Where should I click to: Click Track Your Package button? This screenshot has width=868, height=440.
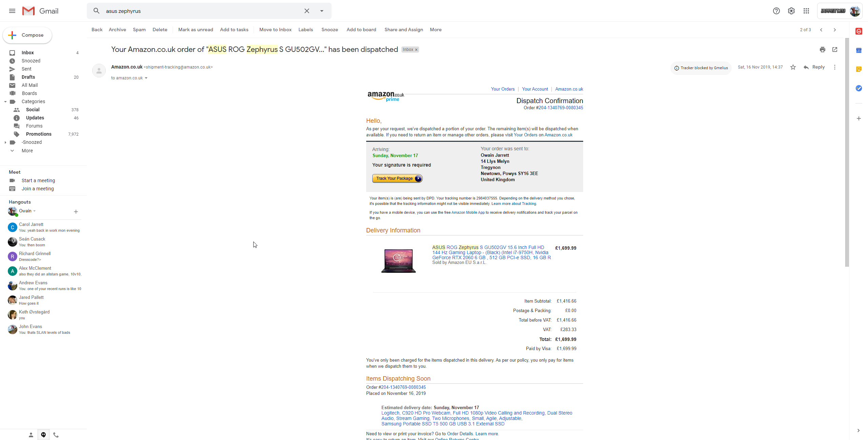[397, 178]
